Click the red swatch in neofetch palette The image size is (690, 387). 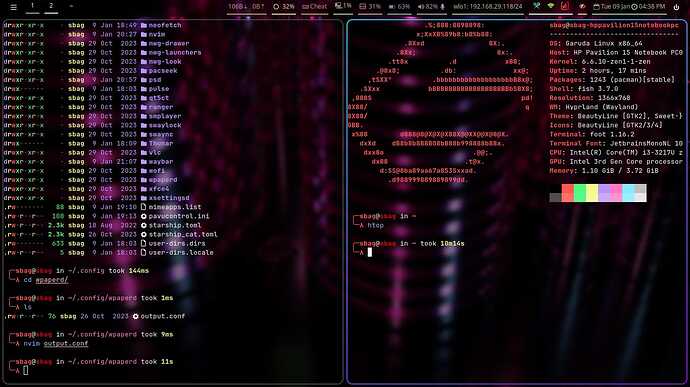pos(568,193)
